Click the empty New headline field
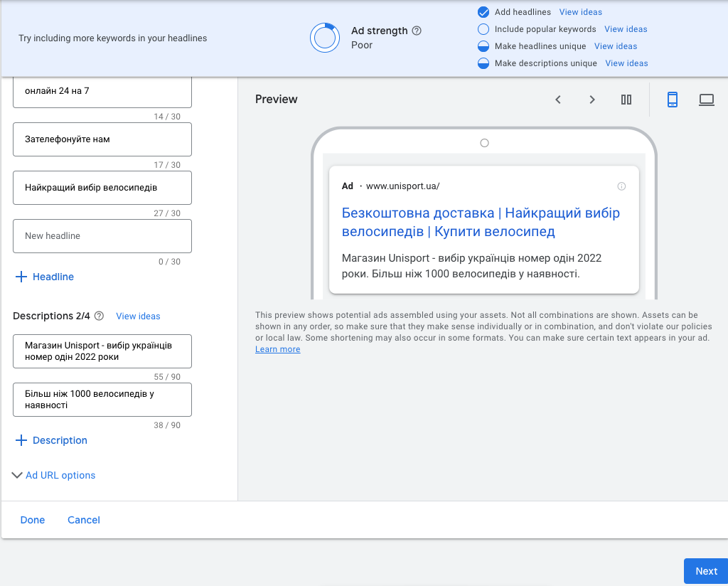 pos(102,236)
